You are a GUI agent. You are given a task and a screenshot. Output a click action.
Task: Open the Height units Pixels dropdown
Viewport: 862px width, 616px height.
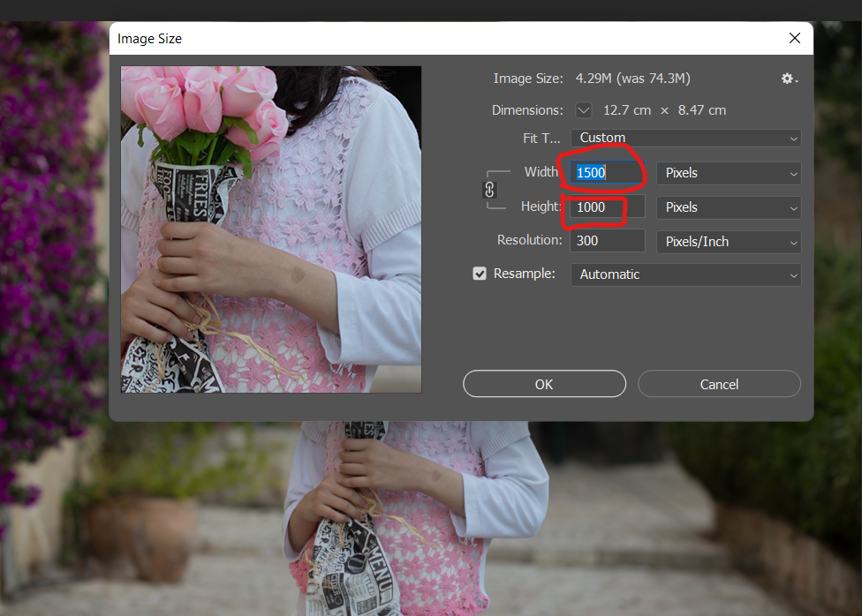[729, 207]
